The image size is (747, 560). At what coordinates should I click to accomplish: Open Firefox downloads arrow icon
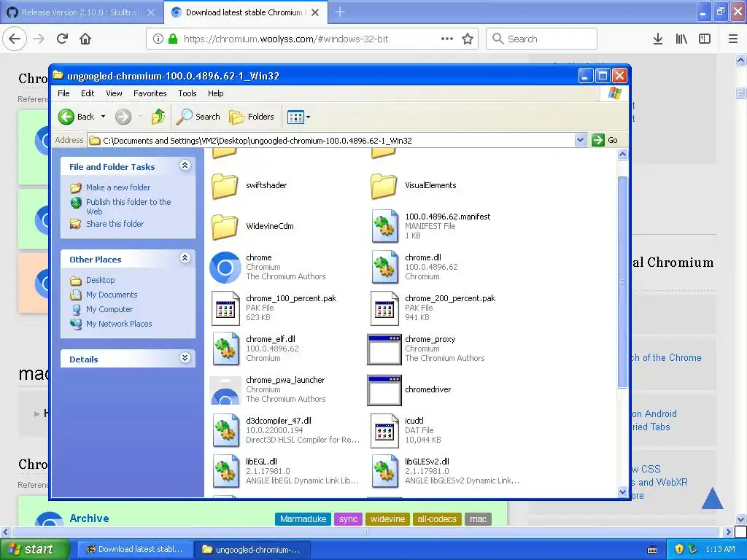click(x=658, y=39)
